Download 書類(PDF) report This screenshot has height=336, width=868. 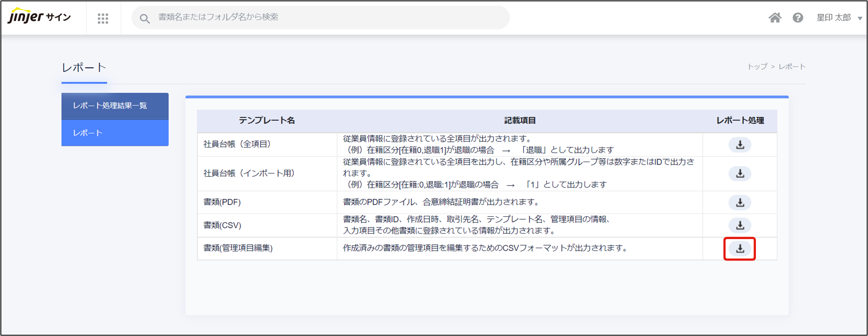[x=740, y=203]
